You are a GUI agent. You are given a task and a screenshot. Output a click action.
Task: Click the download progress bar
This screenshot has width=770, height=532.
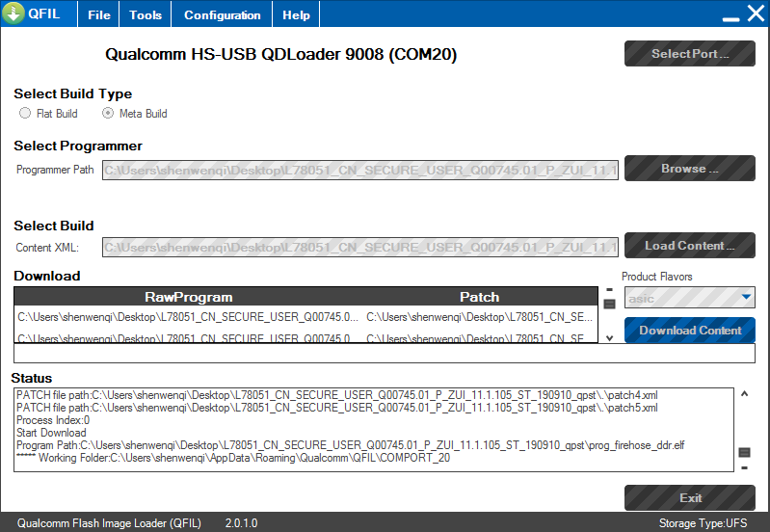click(385, 353)
